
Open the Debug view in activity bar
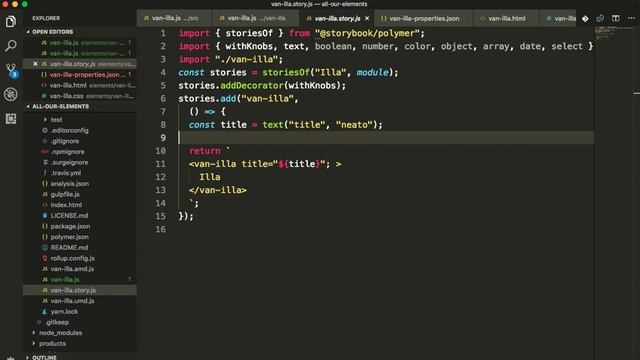coord(11,94)
